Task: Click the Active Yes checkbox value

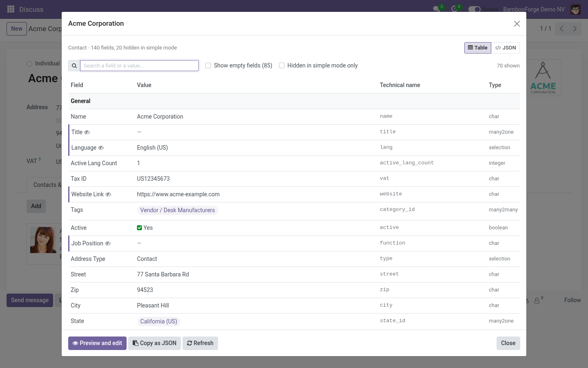Action: pyautogui.click(x=139, y=228)
